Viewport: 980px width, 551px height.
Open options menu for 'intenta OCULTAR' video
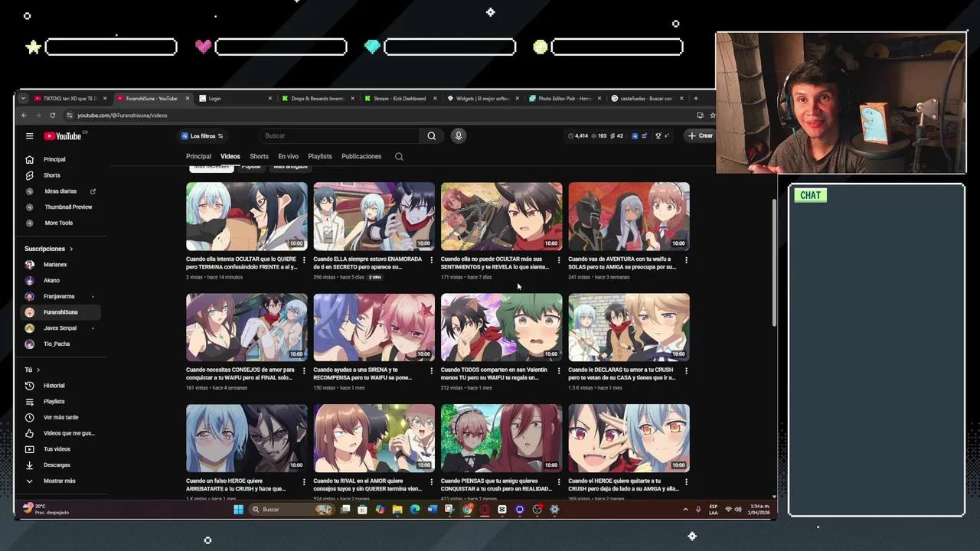304,260
